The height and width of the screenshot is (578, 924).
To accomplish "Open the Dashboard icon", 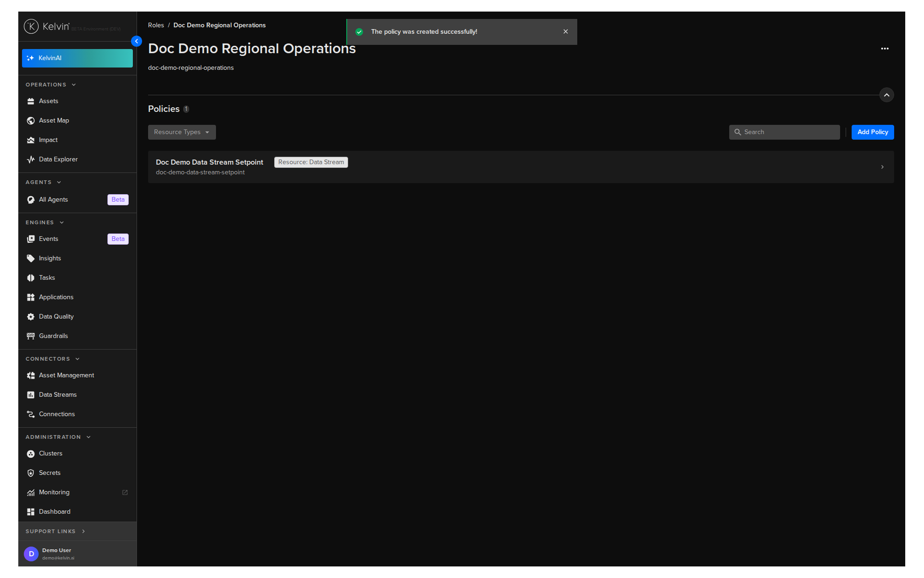I will [31, 512].
